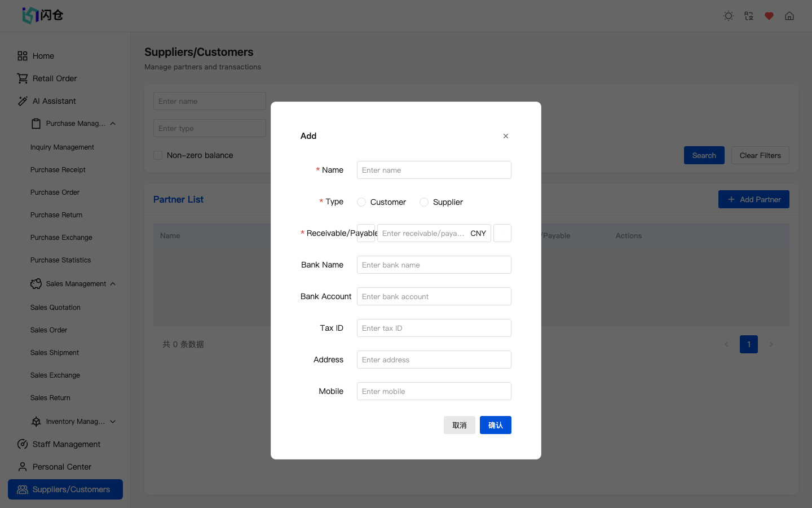Enable the Non-zero balance checkbox
This screenshot has width=812, height=508.
coord(158,155)
